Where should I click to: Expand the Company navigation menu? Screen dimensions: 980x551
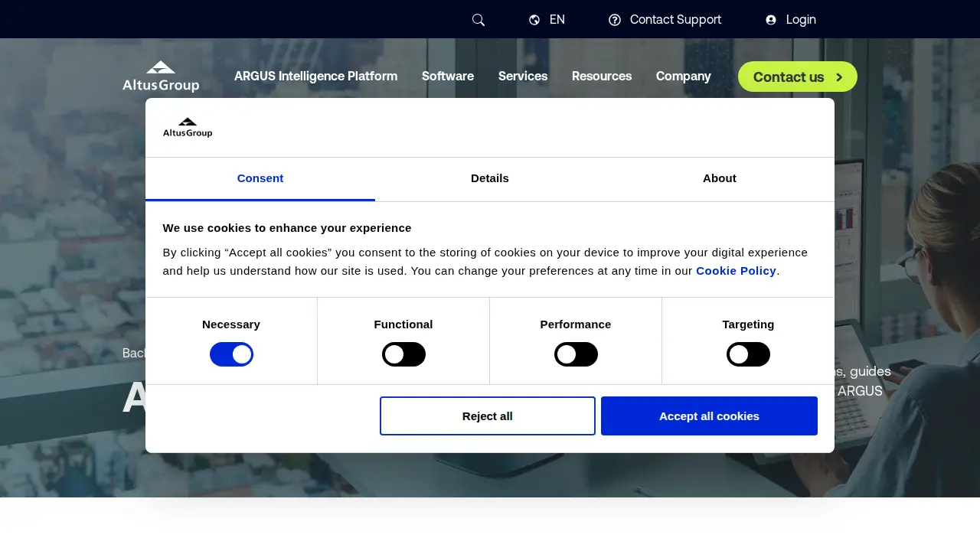point(684,77)
